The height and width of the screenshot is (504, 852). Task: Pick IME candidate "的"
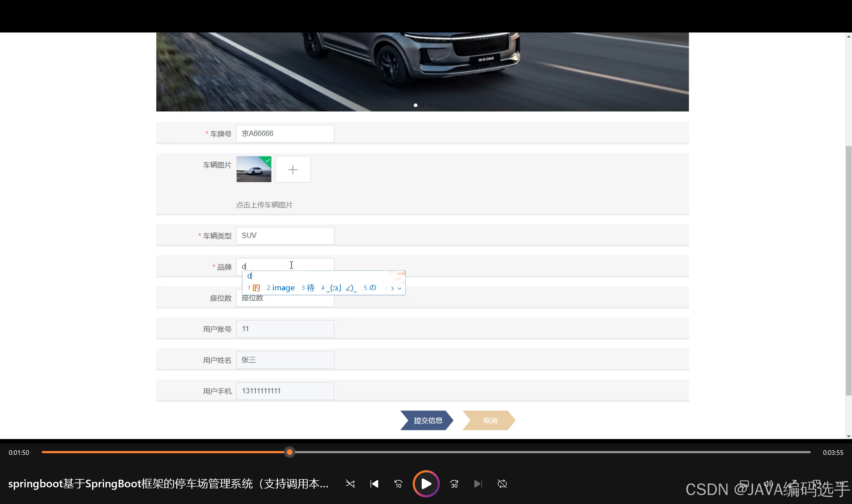pyautogui.click(x=256, y=288)
